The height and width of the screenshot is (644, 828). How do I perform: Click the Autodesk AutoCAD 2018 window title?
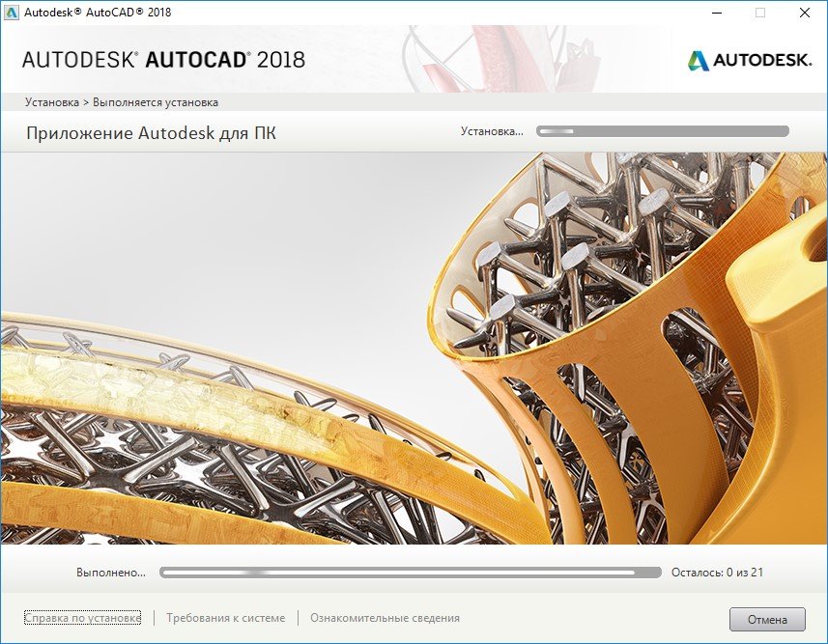[x=98, y=13]
